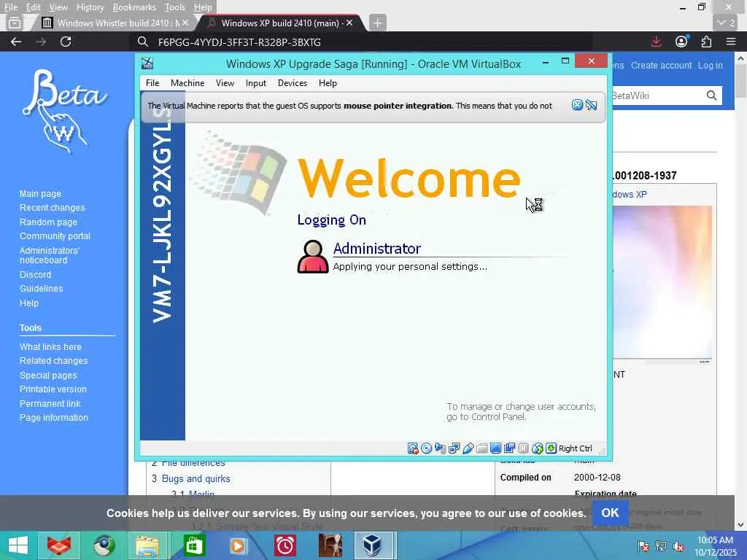This screenshot has width=747, height=560.
Task: Click the display icon in VirtualBox status bar
Action: [495, 448]
